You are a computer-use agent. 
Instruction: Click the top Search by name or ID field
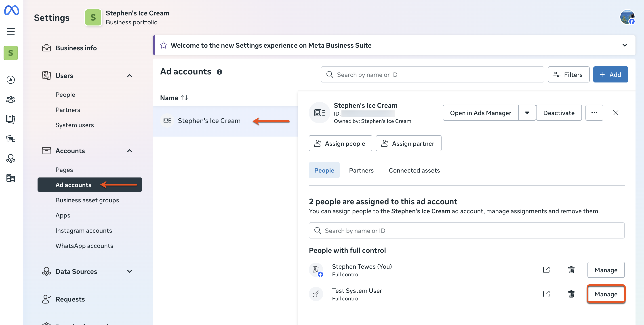tap(433, 74)
